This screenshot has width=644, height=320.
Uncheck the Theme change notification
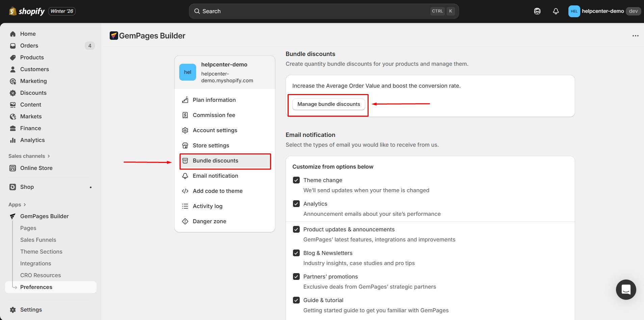pyautogui.click(x=297, y=180)
